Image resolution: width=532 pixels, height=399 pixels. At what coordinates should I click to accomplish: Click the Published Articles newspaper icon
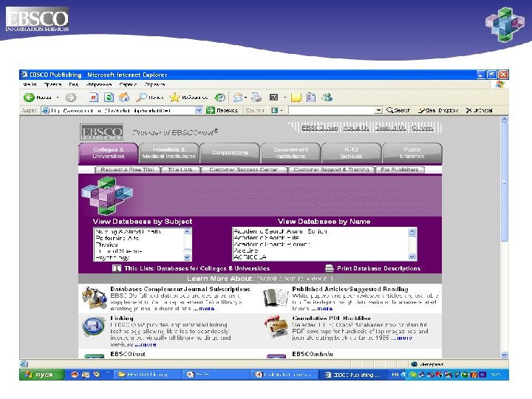(x=276, y=298)
